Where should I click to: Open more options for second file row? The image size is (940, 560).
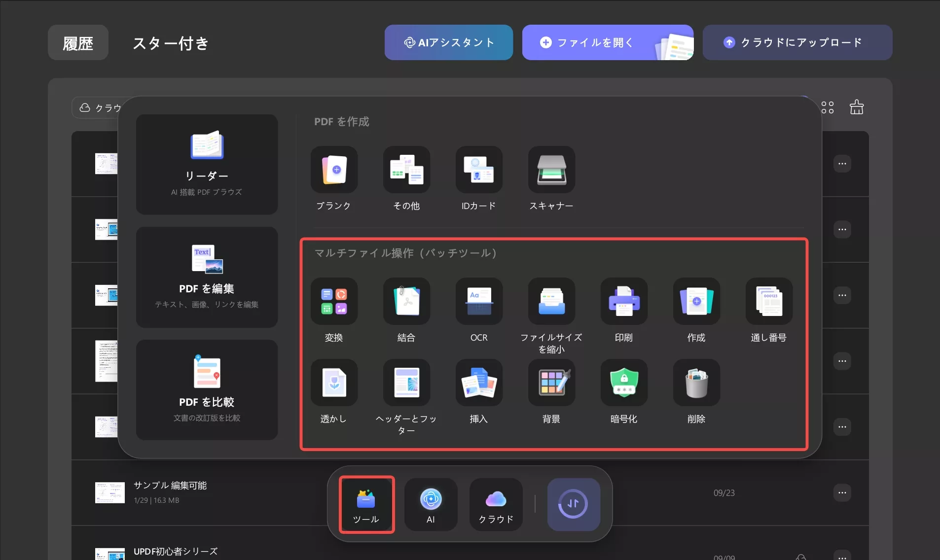842,229
